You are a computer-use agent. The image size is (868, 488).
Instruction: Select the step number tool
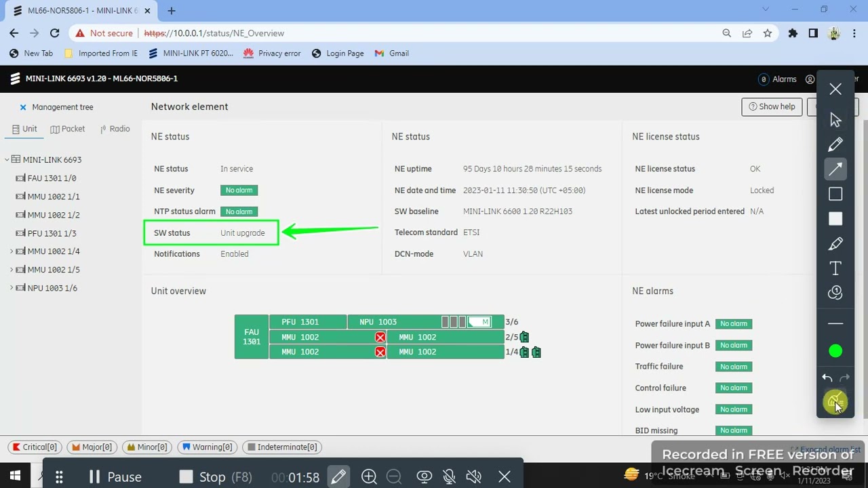click(x=835, y=293)
